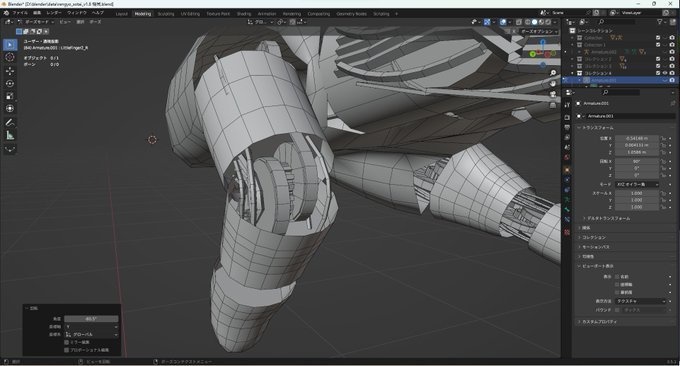Click the Blender logo icon in menu bar

(x=6, y=13)
